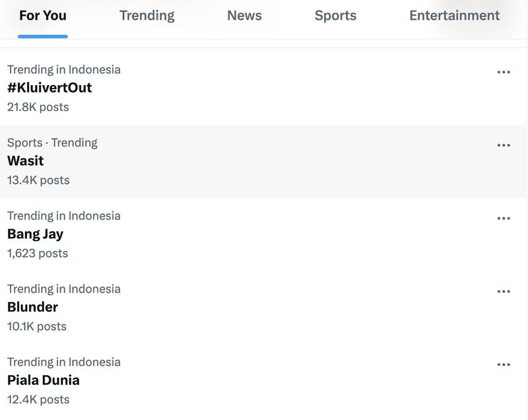Open more options for Piala Dunia trend

coord(504,365)
